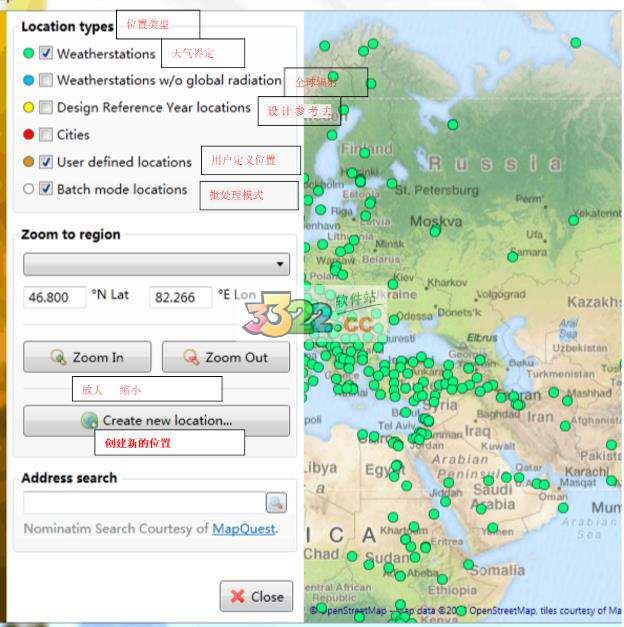
Task: Click the green Weatherstations legend dot
Action: coord(28,54)
